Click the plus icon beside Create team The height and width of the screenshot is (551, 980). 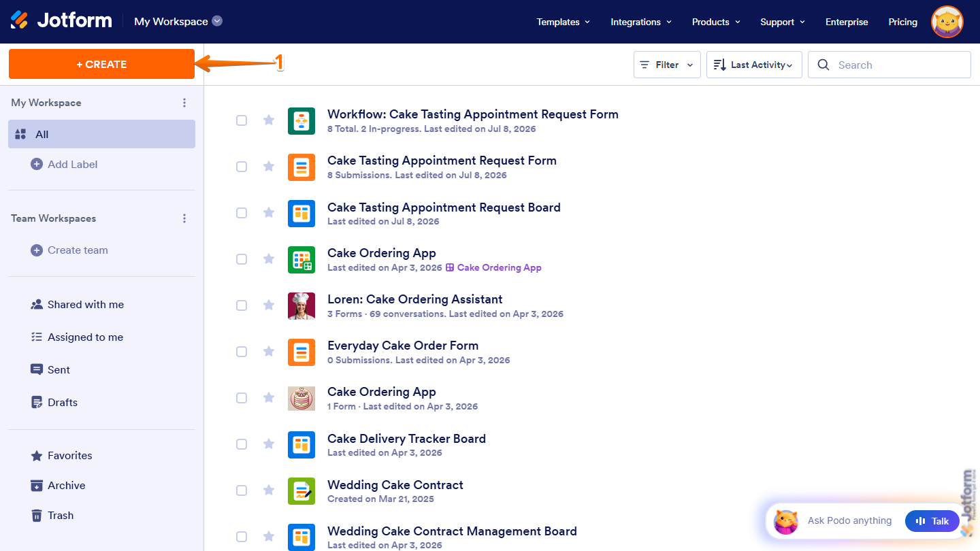(x=37, y=250)
